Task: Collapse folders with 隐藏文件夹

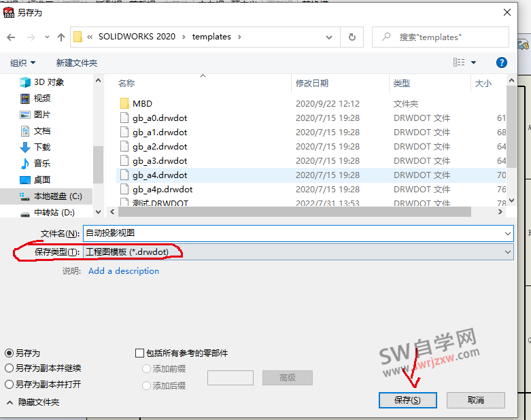Action: pyautogui.click(x=33, y=402)
